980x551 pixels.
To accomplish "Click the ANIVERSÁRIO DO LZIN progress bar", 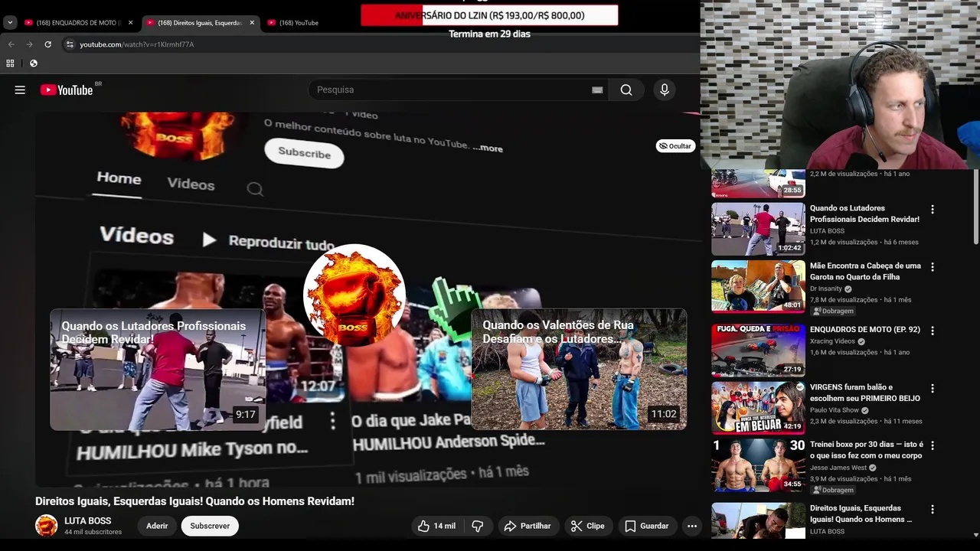I will coord(489,15).
